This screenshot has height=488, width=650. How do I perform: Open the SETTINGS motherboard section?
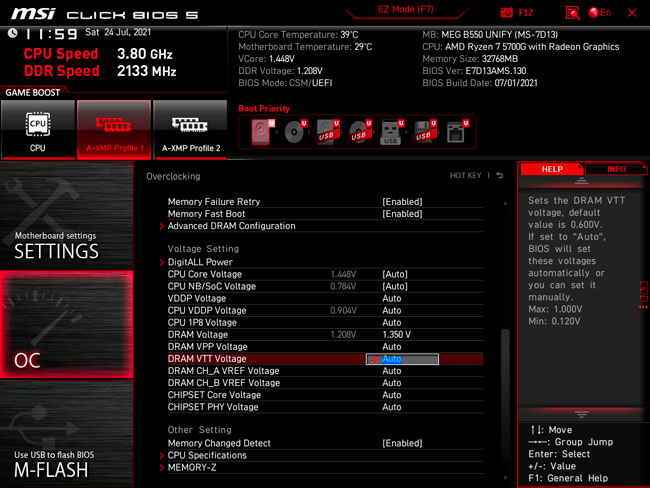(x=66, y=216)
